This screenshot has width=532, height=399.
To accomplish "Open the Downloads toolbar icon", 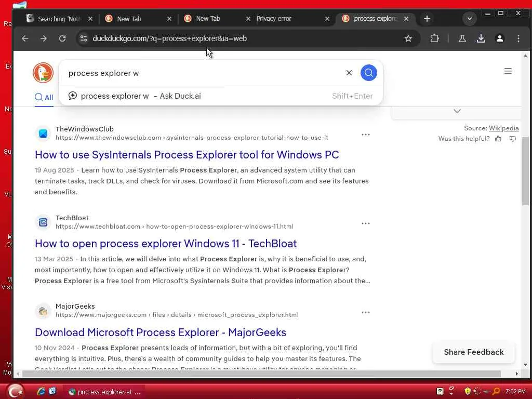I will (481, 38).
